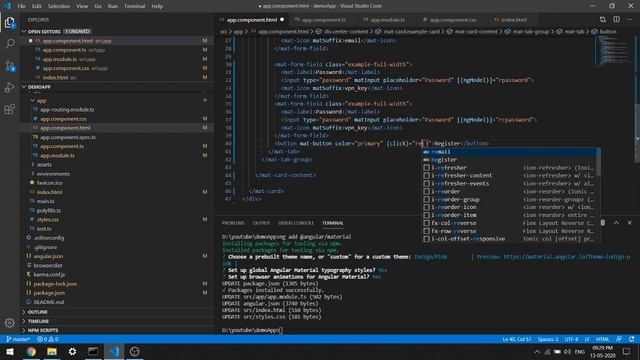Show hidden system tray icons
This screenshot has height=360, width=640.
[537, 351]
